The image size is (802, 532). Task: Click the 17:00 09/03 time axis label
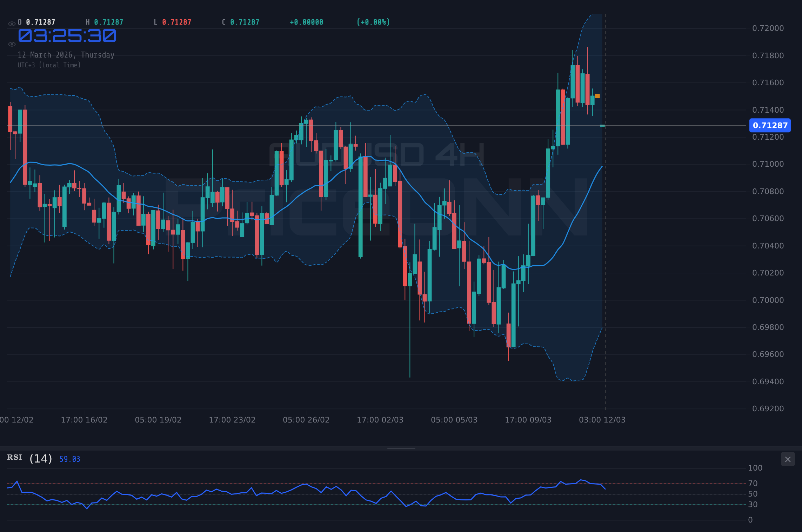(x=528, y=419)
